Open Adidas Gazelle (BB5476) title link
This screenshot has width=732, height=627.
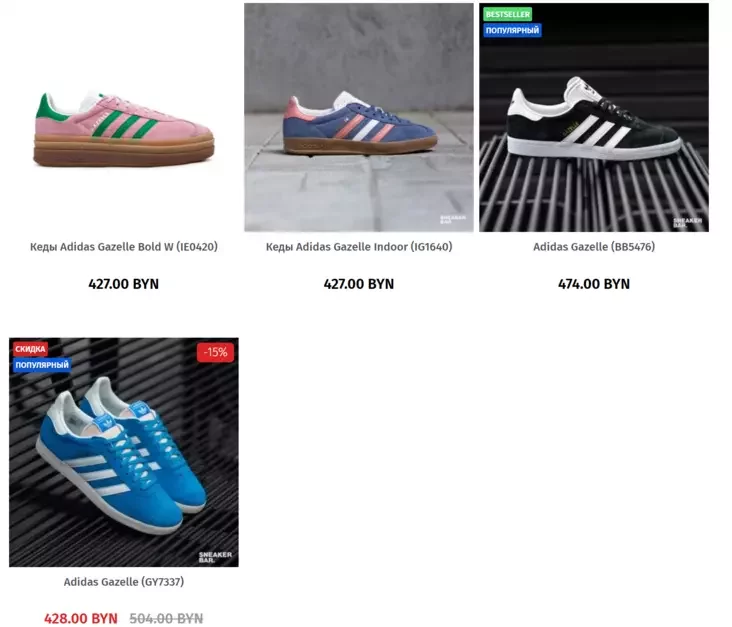click(594, 247)
